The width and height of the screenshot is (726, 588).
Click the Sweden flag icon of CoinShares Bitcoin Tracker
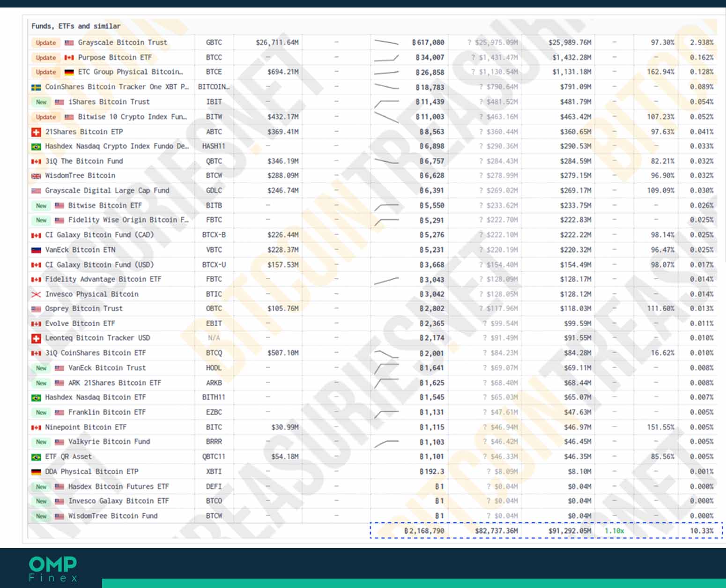point(36,87)
